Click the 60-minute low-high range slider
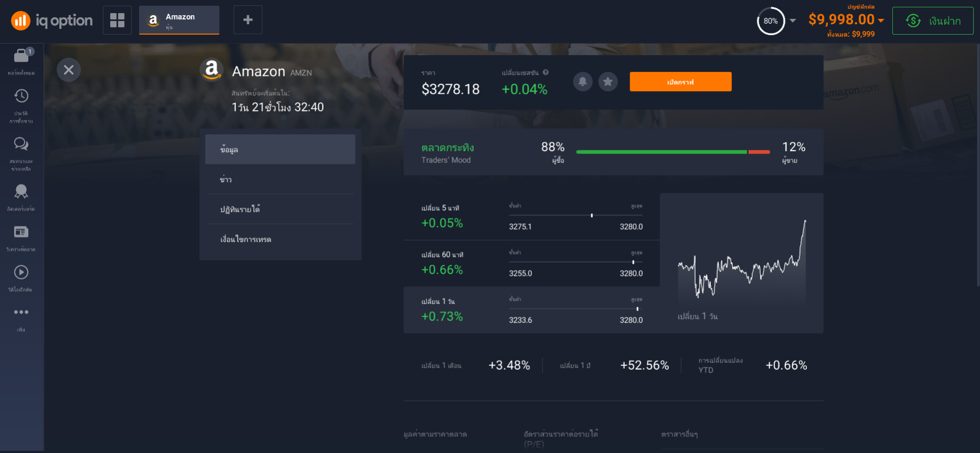 coord(576,262)
